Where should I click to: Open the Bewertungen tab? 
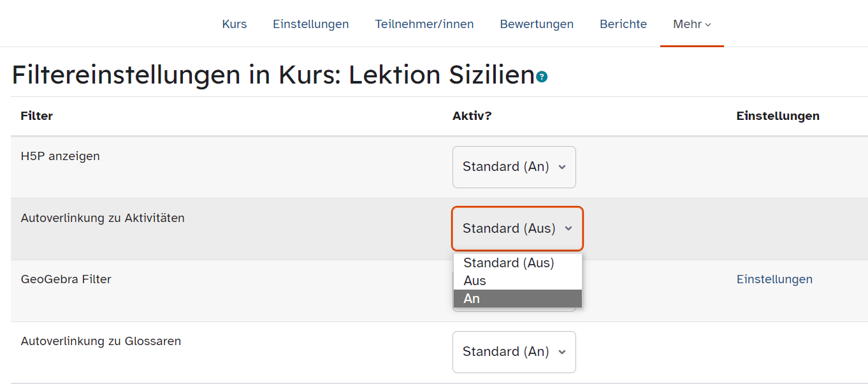[x=537, y=24]
